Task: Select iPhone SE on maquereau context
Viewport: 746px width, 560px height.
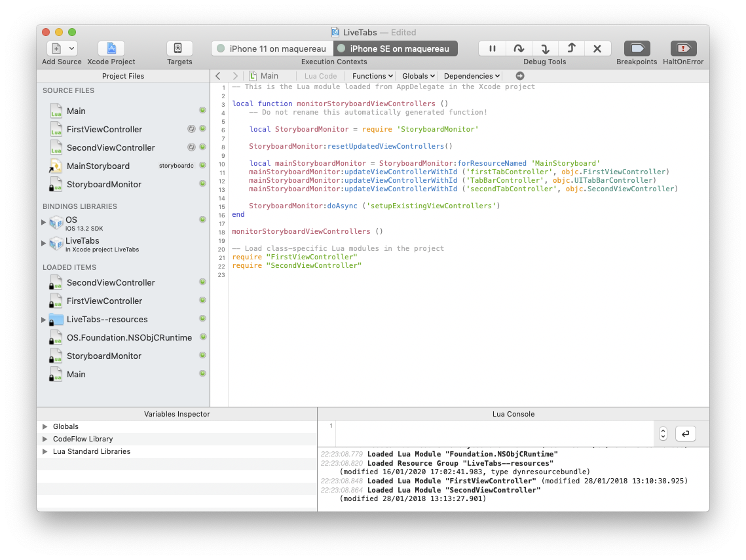Action: pos(396,48)
